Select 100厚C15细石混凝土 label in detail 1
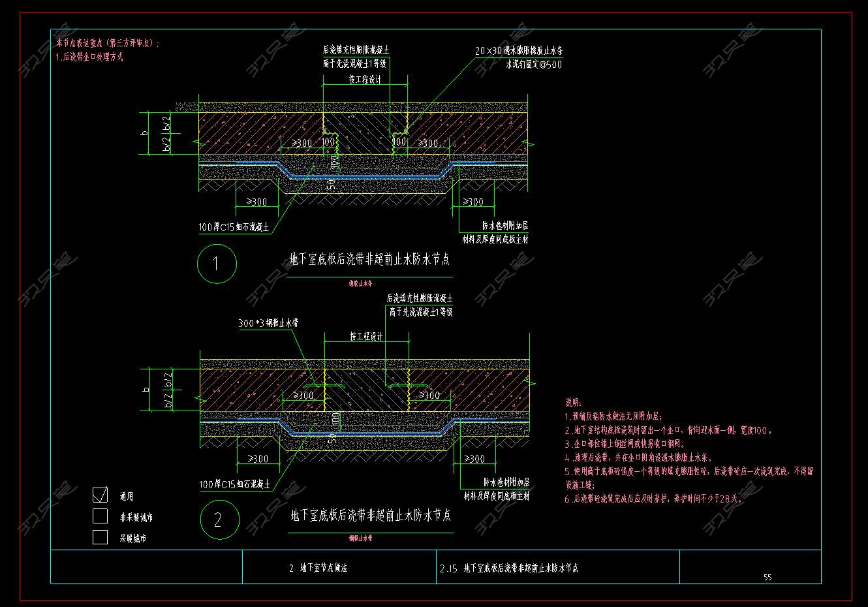868x607 pixels. click(x=234, y=228)
